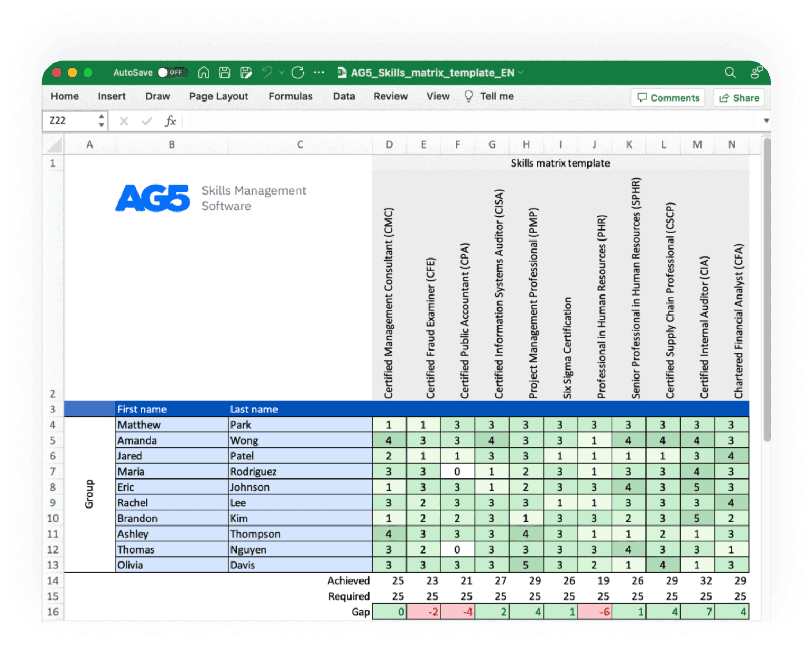Open Save a Copy via the second disk icon
The width and height of the screenshot is (812, 645).
pyautogui.click(x=246, y=72)
